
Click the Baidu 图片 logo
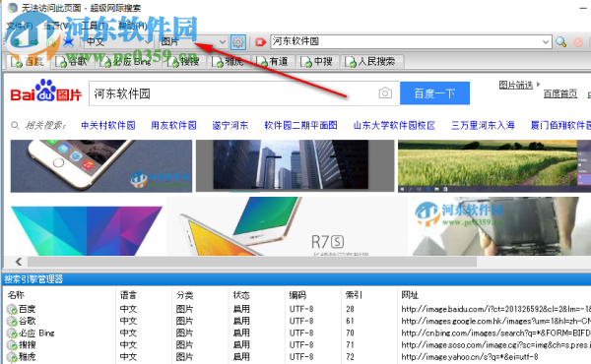point(45,91)
